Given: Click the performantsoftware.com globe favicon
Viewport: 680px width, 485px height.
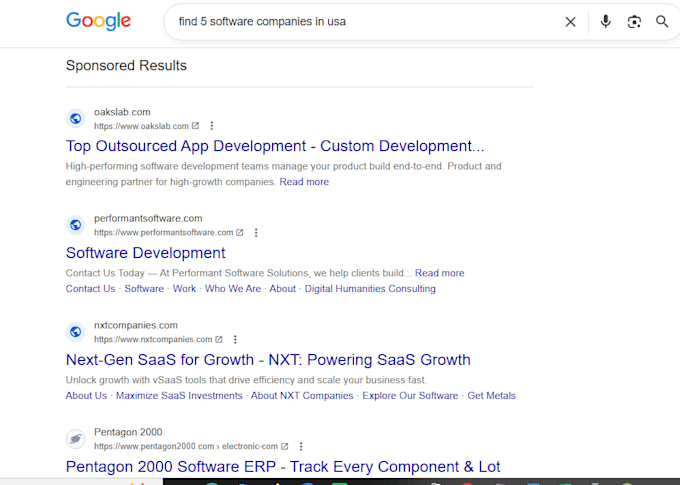Looking at the screenshot, I should pyautogui.click(x=76, y=225).
